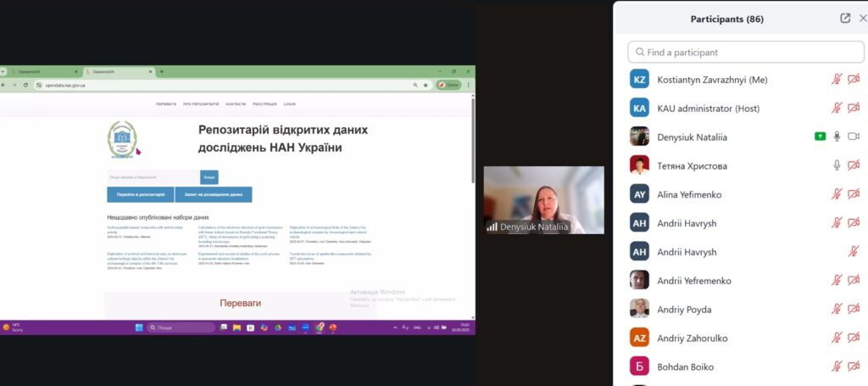This screenshot has width=868, height=386.
Task: Click the 'Перейти в репозитарій' button
Action: (140, 194)
